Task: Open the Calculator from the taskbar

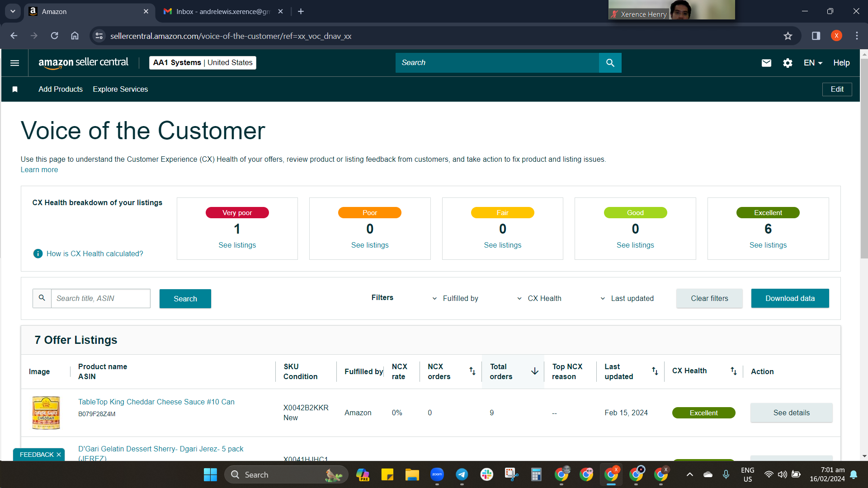Action: click(x=536, y=474)
